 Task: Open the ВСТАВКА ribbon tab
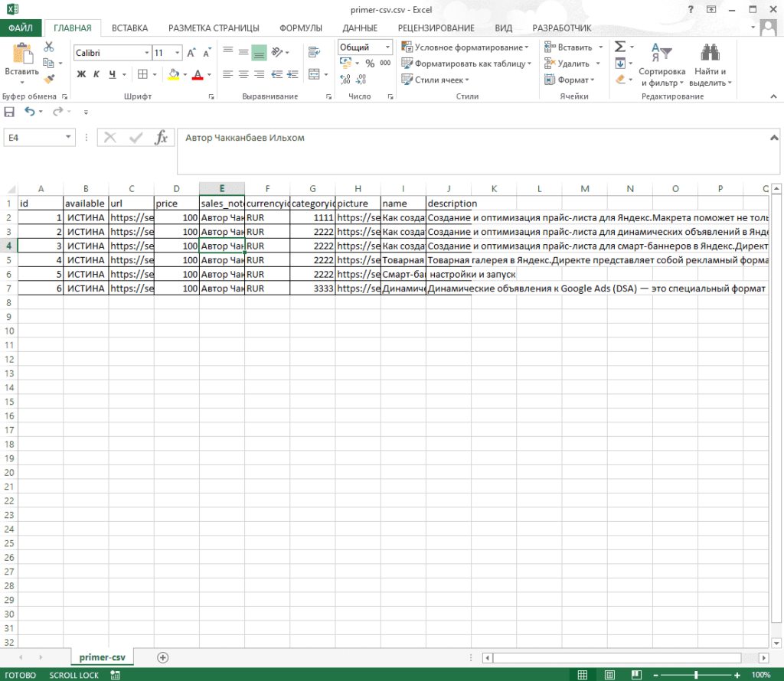click(x=129, y=28)
